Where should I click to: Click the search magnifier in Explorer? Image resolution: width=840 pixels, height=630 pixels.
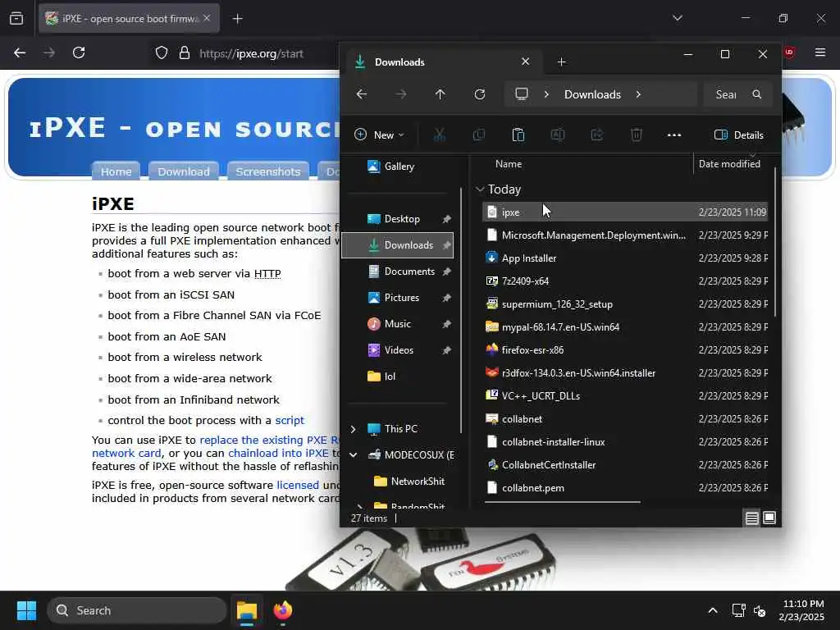(x=756, y=94)
